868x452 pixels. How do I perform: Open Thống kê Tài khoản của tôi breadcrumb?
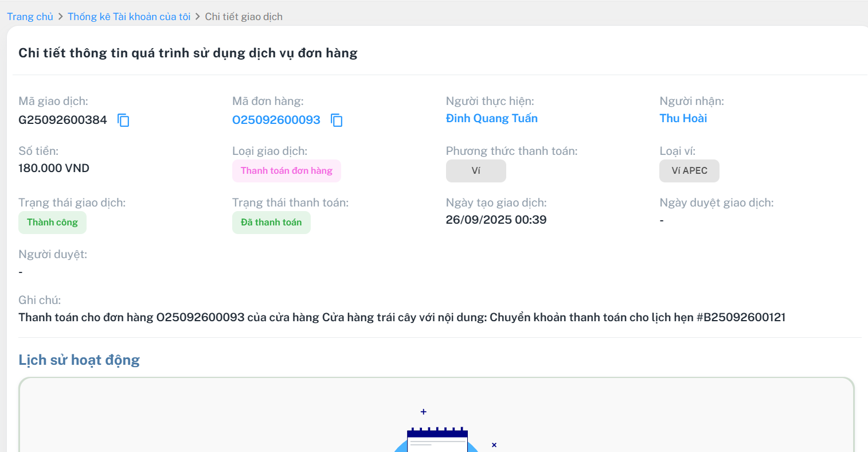click(129, 17)
